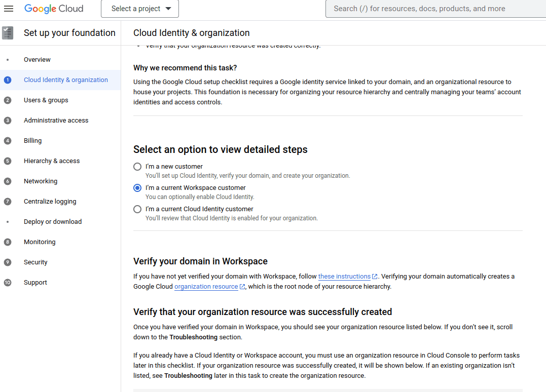Open the Networking section
The height and width of the screenshot is (392, 546).
[41, 181]
